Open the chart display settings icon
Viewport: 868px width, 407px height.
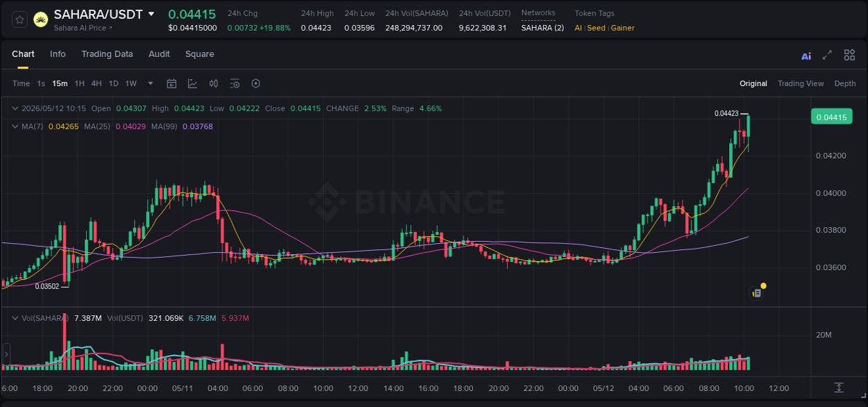235,83
